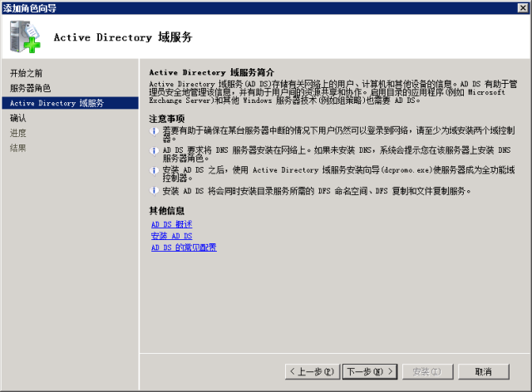Select the 服务器角色 step in sidebar
Screen dimensions: 532x392
tap(30, 88)
